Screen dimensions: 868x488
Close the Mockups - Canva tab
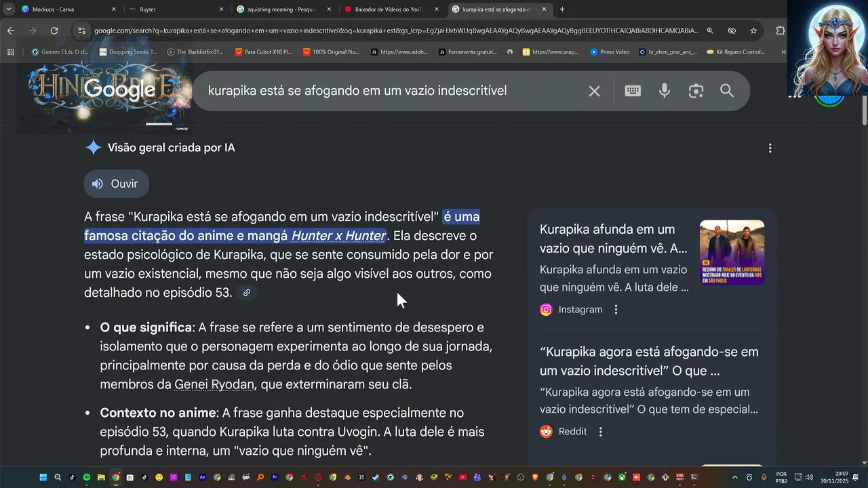pyautogui.click(x=114, y=9)
